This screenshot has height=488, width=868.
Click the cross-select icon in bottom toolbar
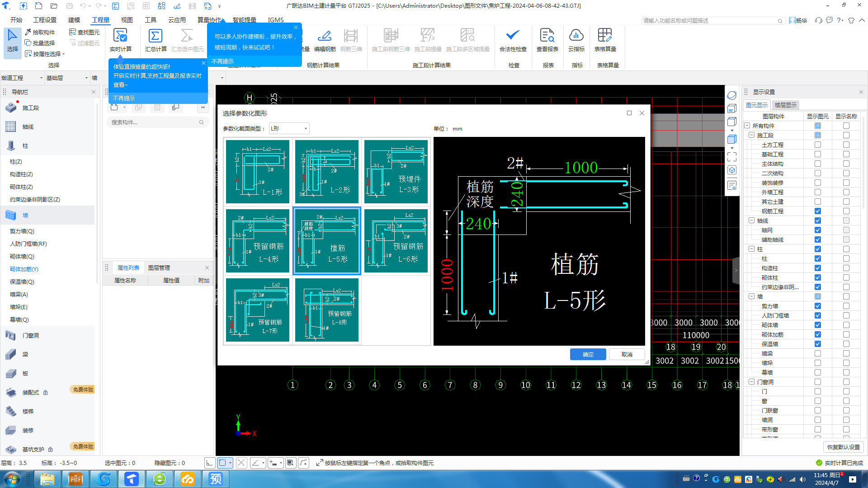click(x=241, y=463)
